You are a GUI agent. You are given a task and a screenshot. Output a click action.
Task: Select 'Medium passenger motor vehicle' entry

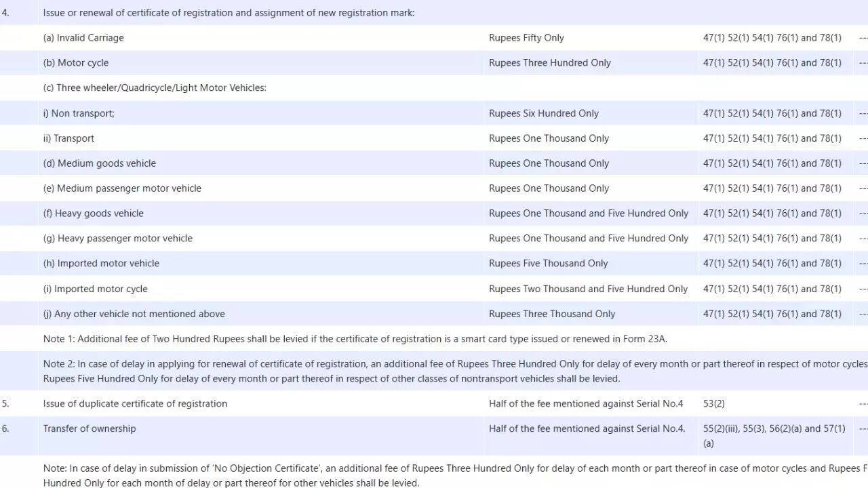(x=122, y=188)
